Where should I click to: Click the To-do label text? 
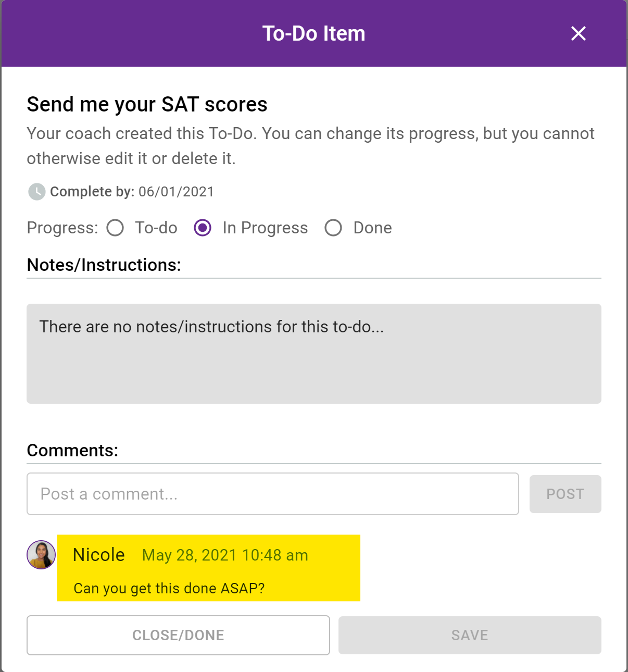tap(156, 228)
